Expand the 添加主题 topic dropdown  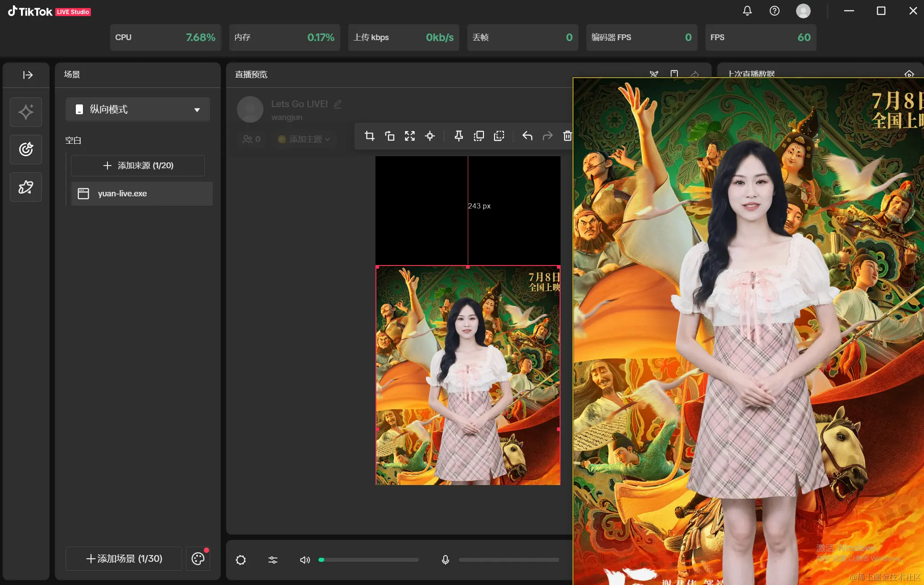[x=305, y=139]
